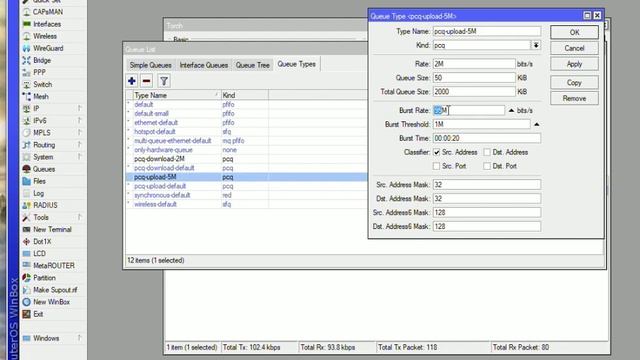Switch to Queue Tree tab

coord(253,65)
